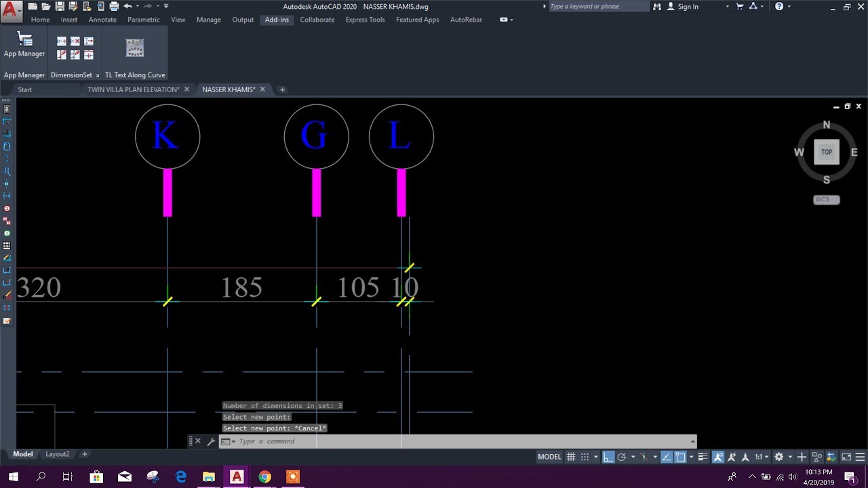Image resolution: width=868 pixels, height=488 pixels.
Task: Click first DimensionSet icon in top row
Action: click(62, 41)
